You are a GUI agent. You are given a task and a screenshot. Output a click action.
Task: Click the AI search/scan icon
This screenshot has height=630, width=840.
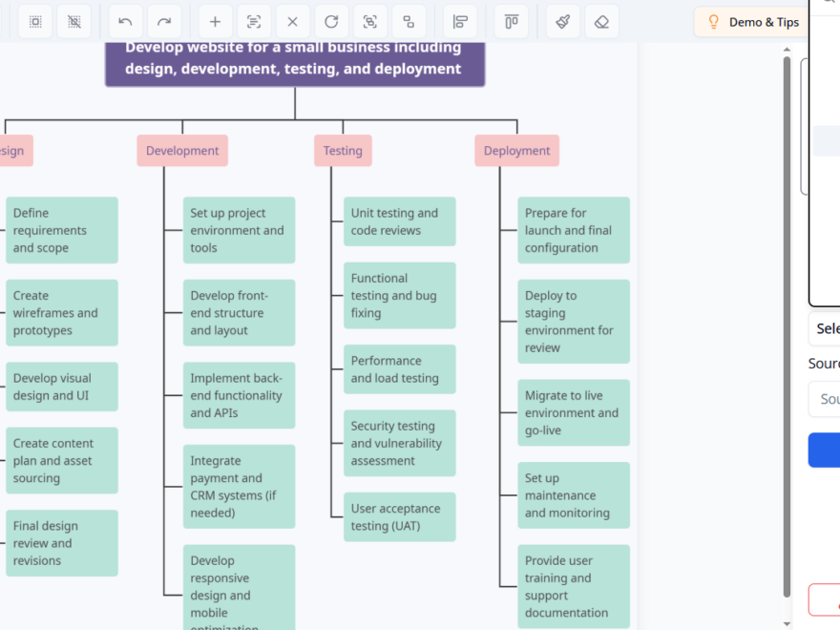pyautogui.click(x=370, y=21)
